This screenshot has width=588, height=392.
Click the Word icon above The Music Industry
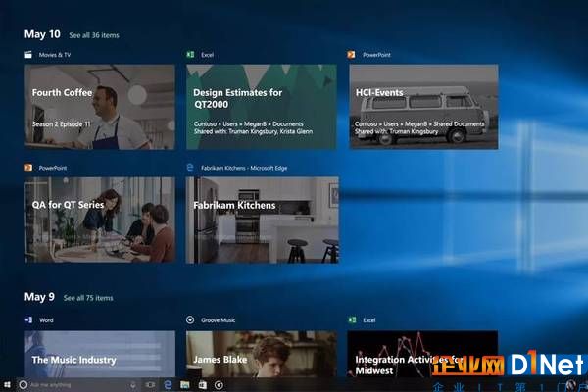point(28,320)
